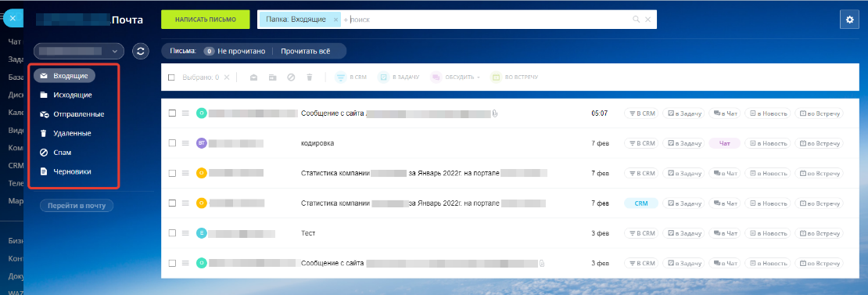This screenshot has height=295, width=868.
Task: Click 'во Встречу' in the 'Тест' row
Action: click(820, 233)
